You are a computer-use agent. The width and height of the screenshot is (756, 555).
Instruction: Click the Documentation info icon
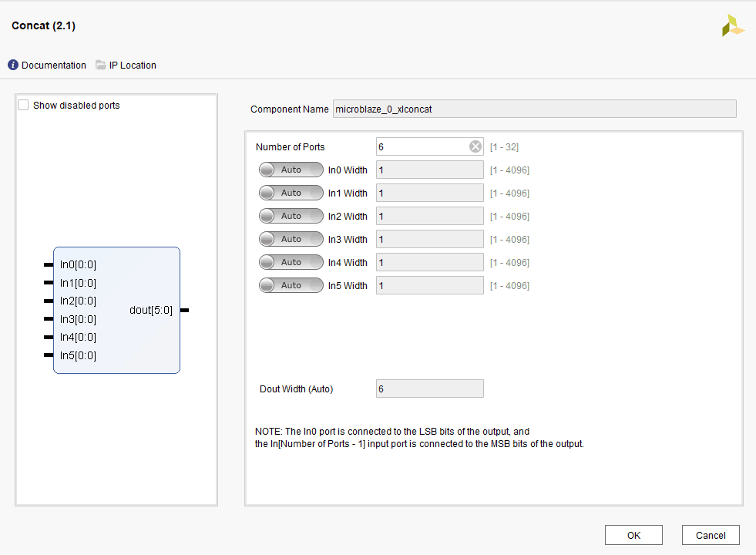(13, 66)
